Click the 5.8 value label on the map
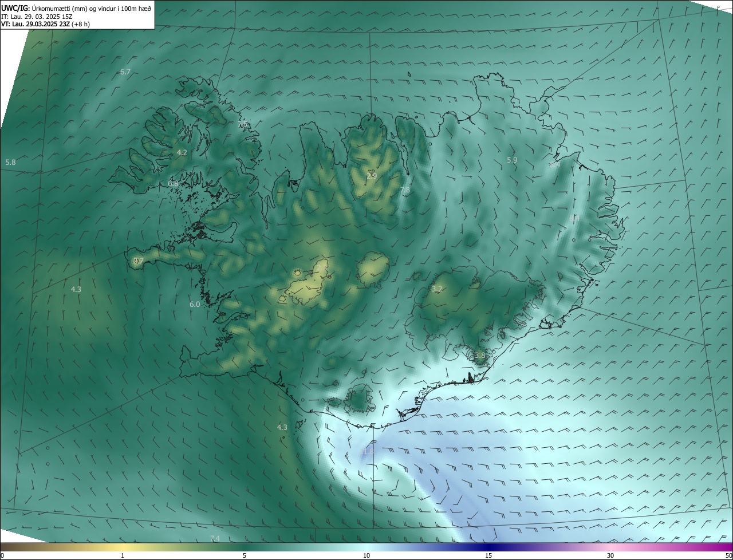This screenshot has width=733, height=560. (x=10, y=163)
